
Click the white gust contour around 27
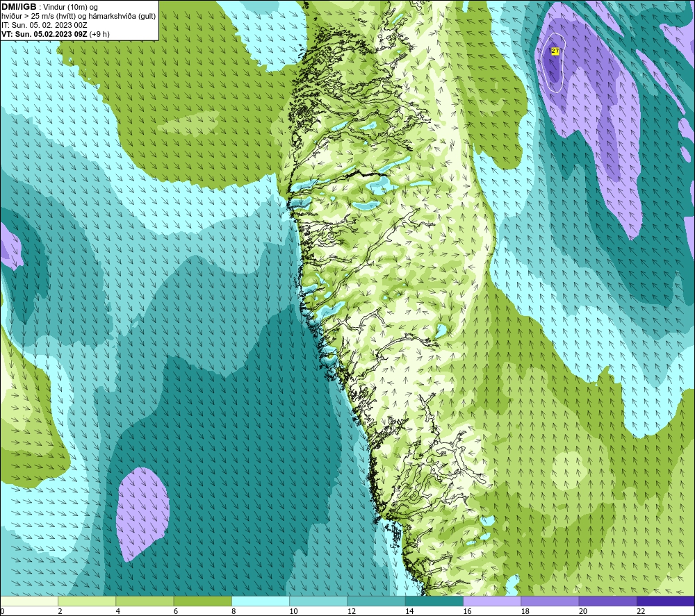tap(553, 63)
